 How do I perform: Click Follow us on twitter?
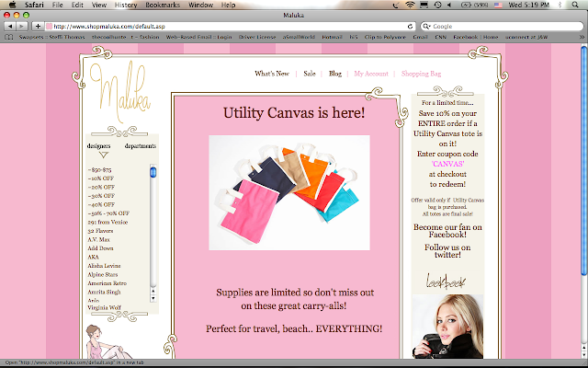coord(447,251)
